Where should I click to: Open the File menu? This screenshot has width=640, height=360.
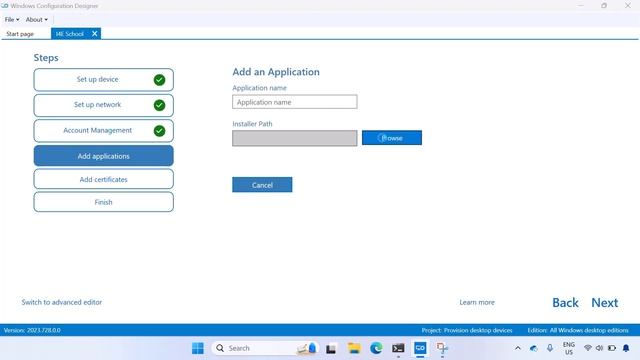tap(12, 20)
